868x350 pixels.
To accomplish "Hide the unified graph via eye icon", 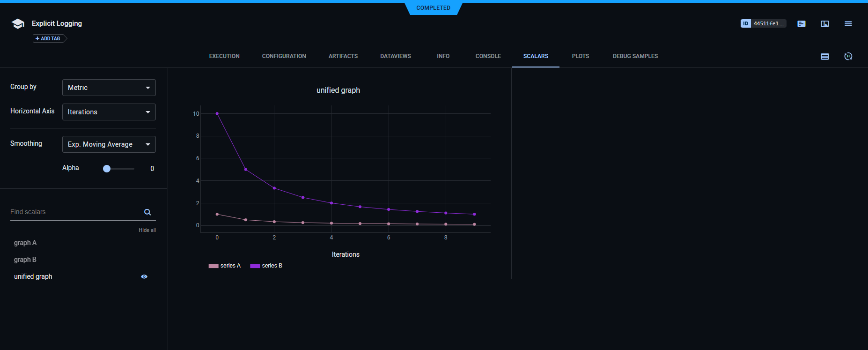I will click(x=144, y=276).
